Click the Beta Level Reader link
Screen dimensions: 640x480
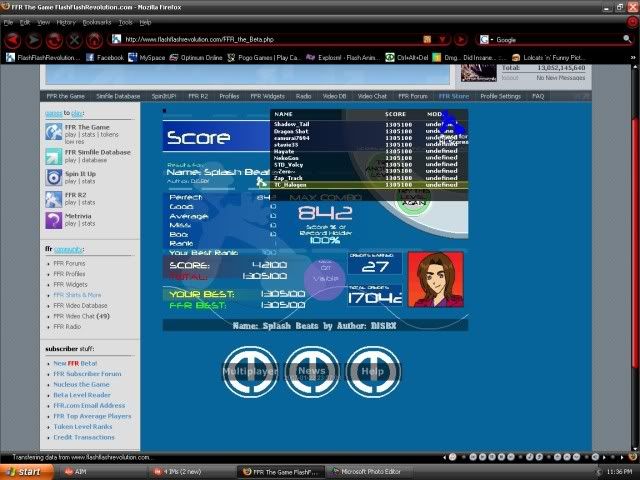(x=83, y=395)
